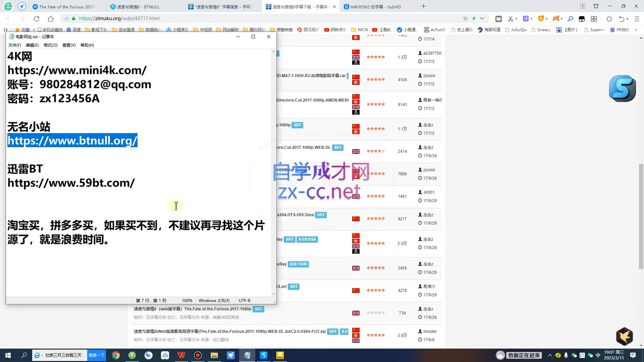Open the 格式(O) menu in Notepad
Screen dimensions: 644x362
click(50, 45)
